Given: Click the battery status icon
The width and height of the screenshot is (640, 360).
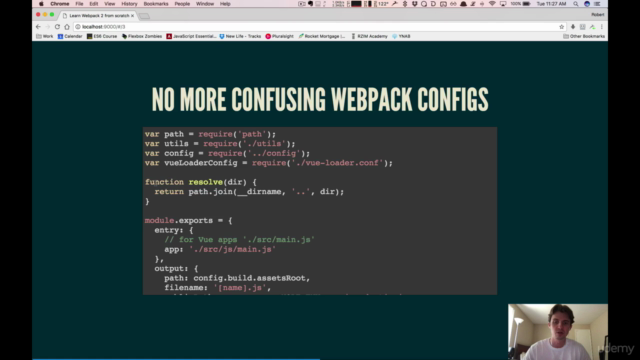Looking at the screenshot, I should pyautogui.click(x=527, y=4).
